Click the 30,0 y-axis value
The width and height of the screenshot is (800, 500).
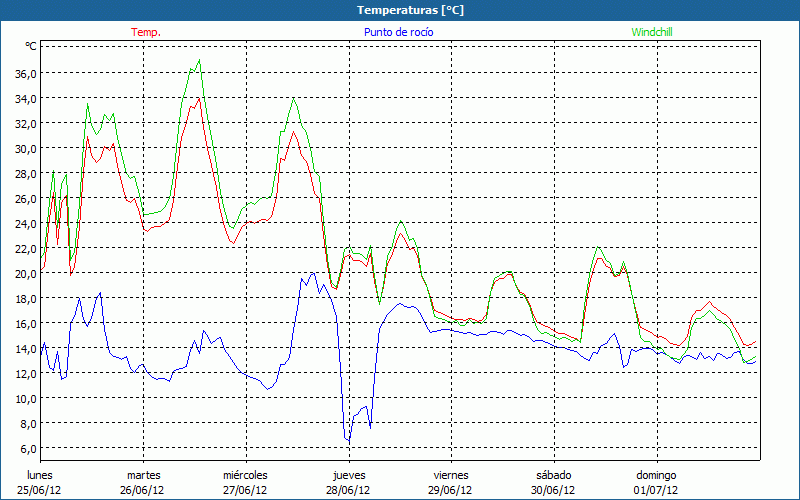[25, 148]
